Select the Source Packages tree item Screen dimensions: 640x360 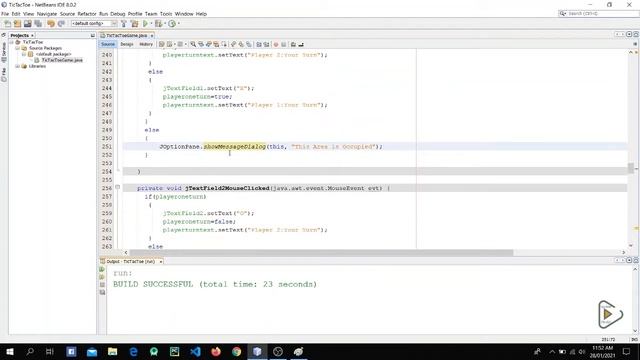click(45, 48)
